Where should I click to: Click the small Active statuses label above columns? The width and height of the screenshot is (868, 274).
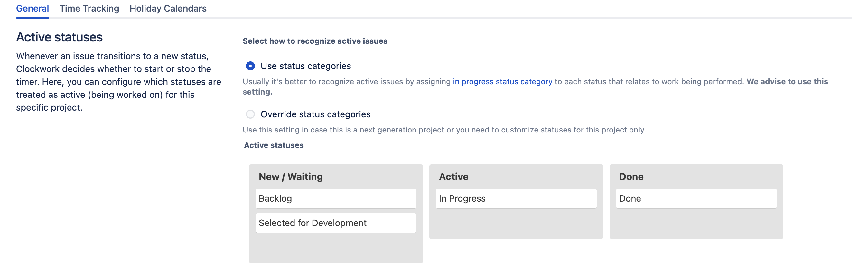(x=274, y=145)
